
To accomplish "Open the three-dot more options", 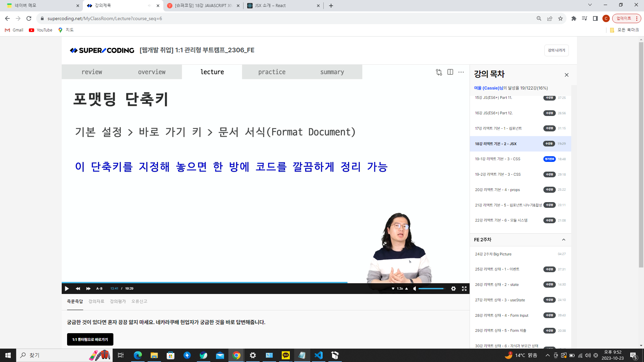I will click(x=461, y=72).
